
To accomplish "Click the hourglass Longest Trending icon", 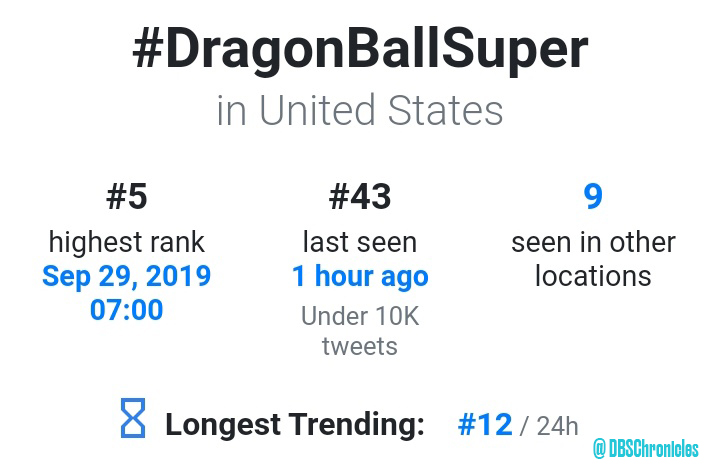I will click(133, 418).
